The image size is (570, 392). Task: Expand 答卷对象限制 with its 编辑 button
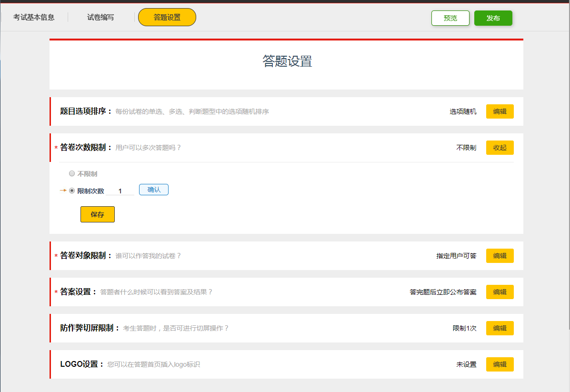pyautogui.click(x=500, y=256)
